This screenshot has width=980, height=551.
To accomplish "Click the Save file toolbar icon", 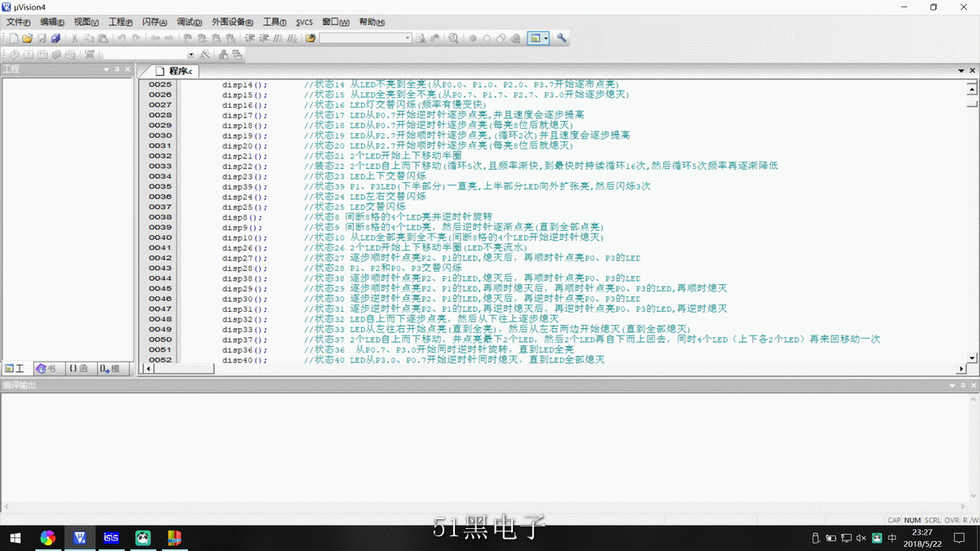I will point(42,38).
